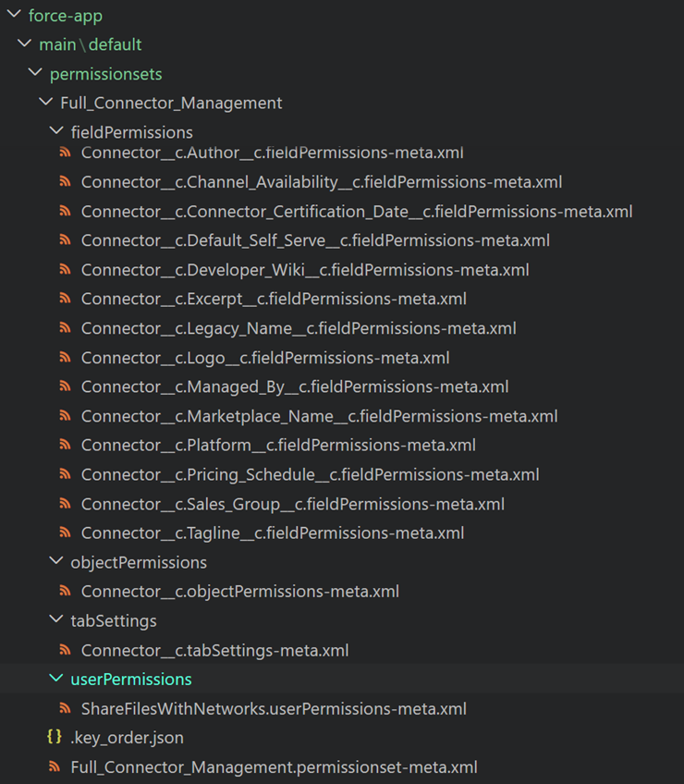The height and width of the screenshot is (784, 684).
Task: Open Connector__c.Sales_Group__c.fieldPermissions-meta.xml
Action: click(x=293, y=505)
